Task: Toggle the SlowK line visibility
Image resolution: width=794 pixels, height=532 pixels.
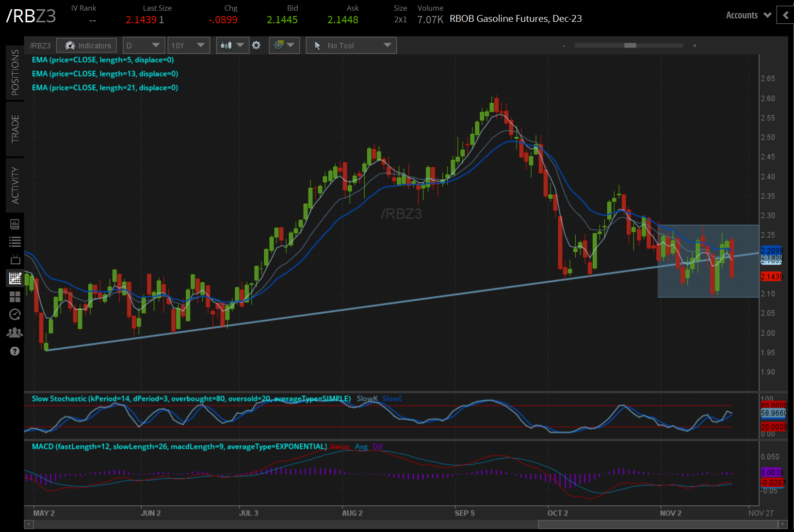Action: point(367,398)
